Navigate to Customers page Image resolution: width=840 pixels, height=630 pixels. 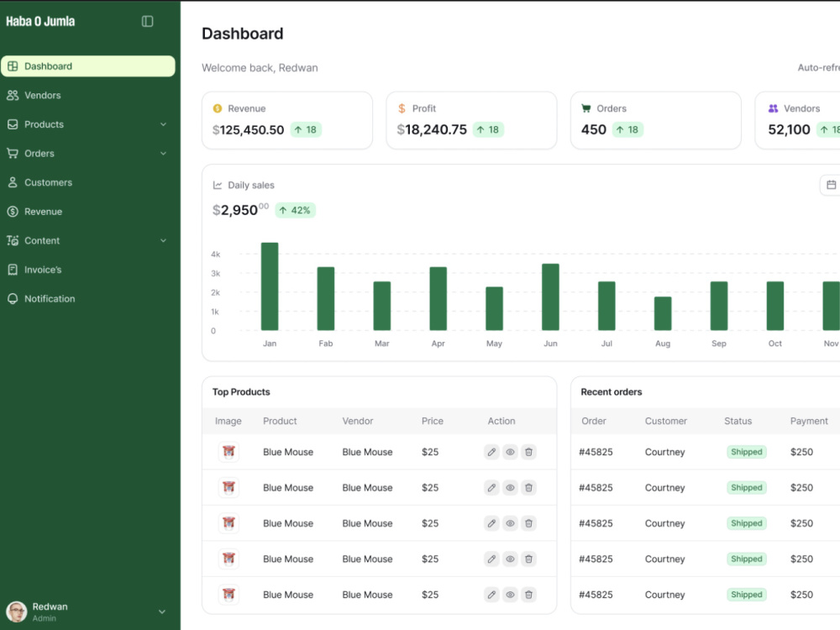88,182
